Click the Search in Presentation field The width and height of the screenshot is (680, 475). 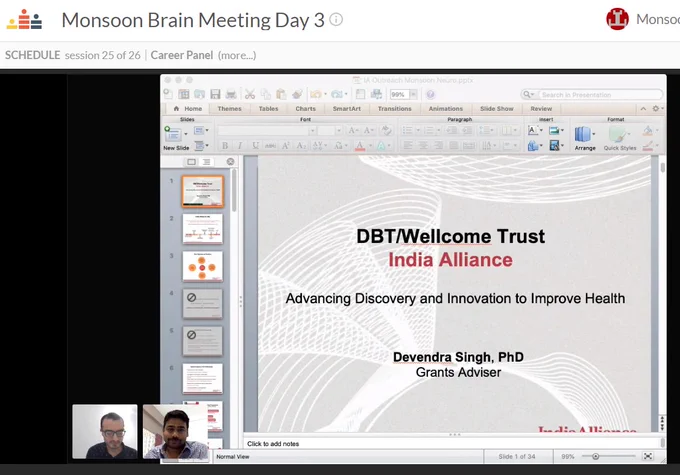coord(592,95)
